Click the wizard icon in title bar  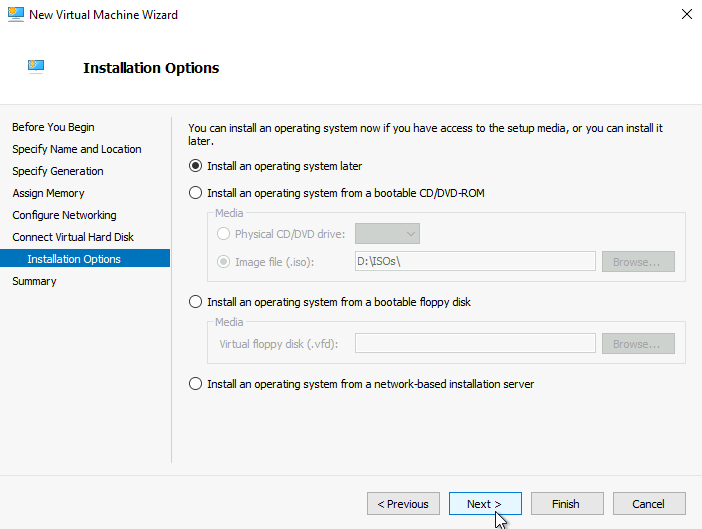[x=16, y=14]
